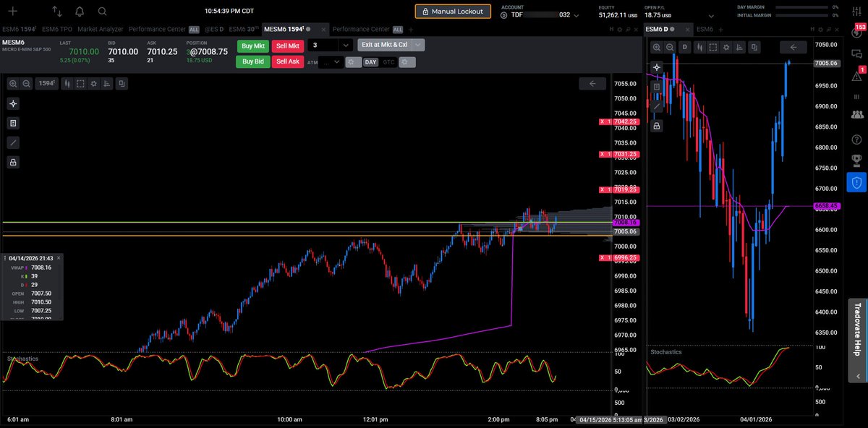868x428 pixels.
Task: Select the line drawing tool on MESM6 chart
Action: (x=13, y=142)
